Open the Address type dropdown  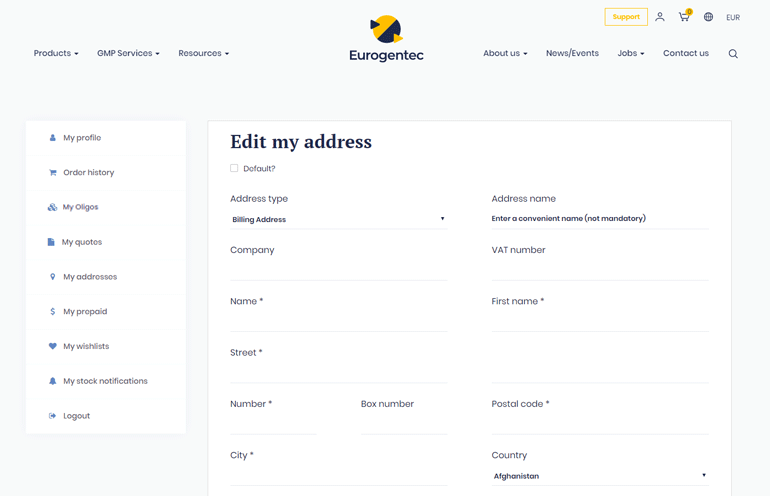[338, 219]
